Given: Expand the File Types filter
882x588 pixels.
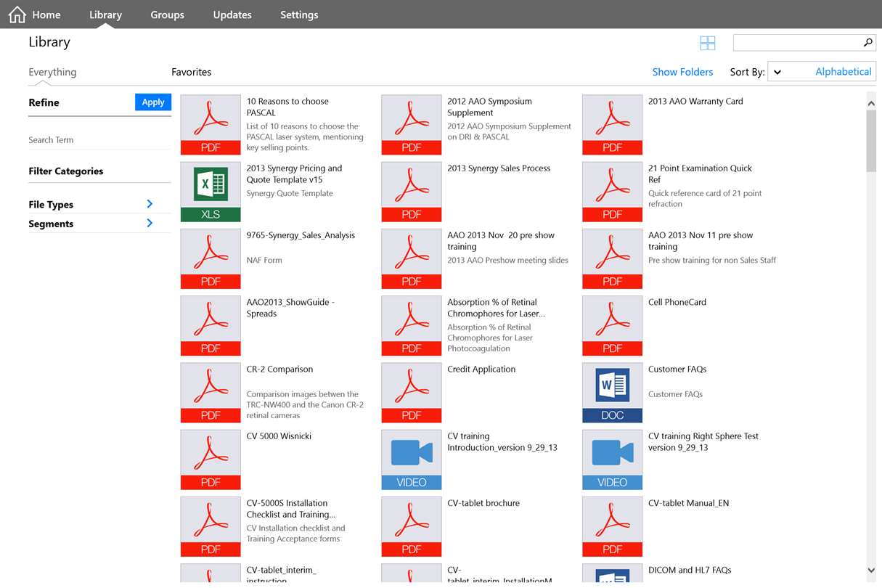Looking at the screenshot, I should point(150,204).
